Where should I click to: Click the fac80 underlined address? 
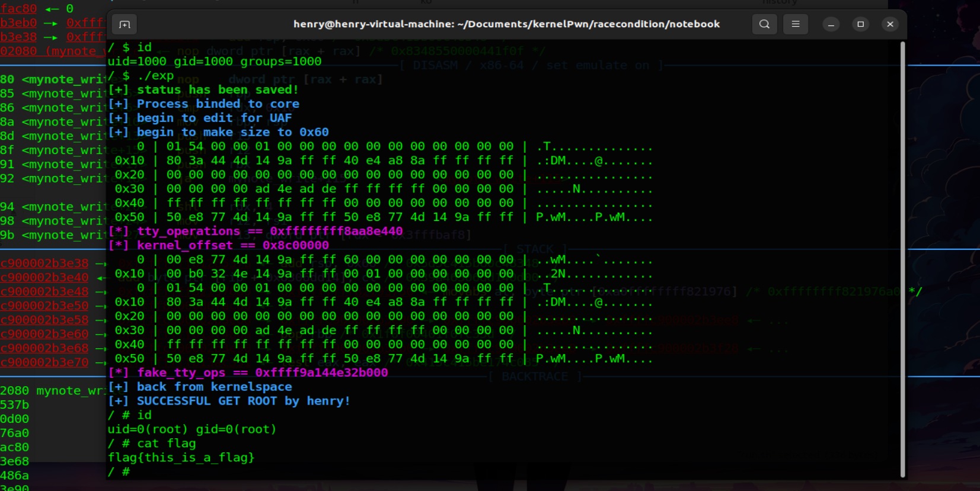(x=18, y=8)
